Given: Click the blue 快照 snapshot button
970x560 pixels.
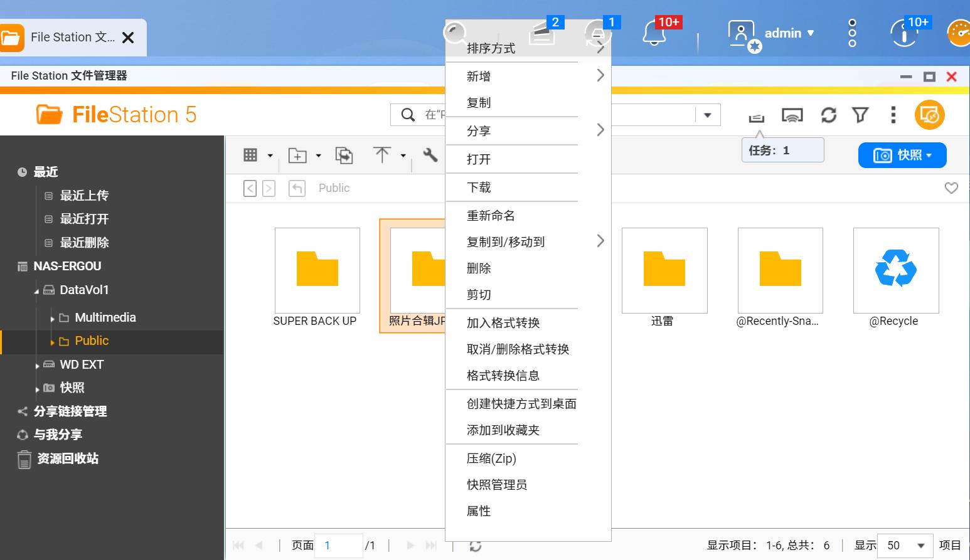Looking at the screenshot, I should (x=902, y=155).
